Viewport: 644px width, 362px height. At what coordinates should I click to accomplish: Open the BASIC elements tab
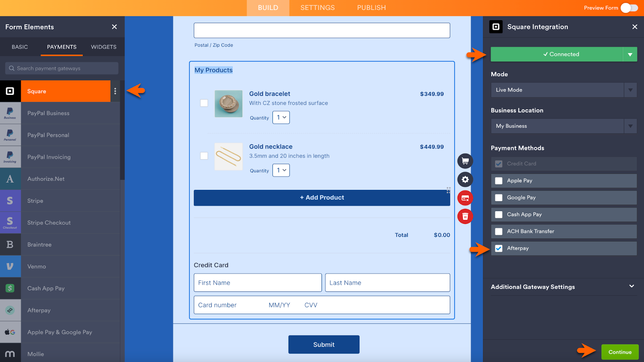tap(20, 47)
